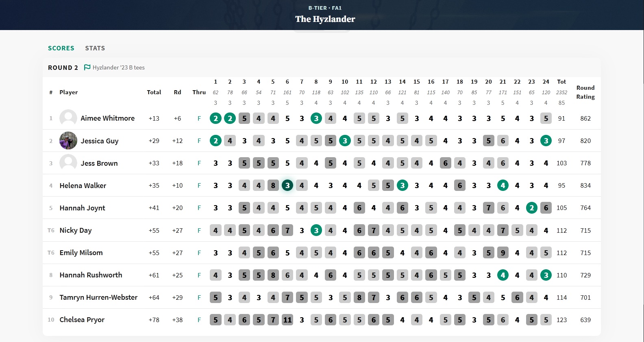644x342 pixels.
Task: Click the course flag icon beside Hyzlander '23
Action: pyautogui.click(x=87, y=67)
